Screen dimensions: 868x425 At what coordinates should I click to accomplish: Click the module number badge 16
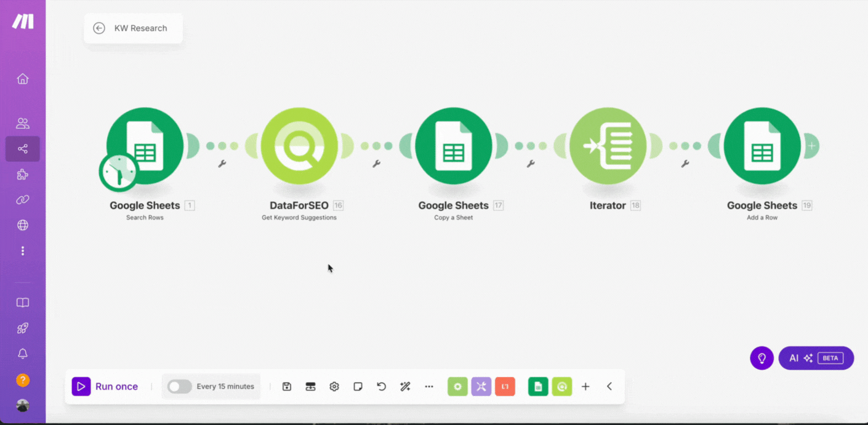coord(338,205)
